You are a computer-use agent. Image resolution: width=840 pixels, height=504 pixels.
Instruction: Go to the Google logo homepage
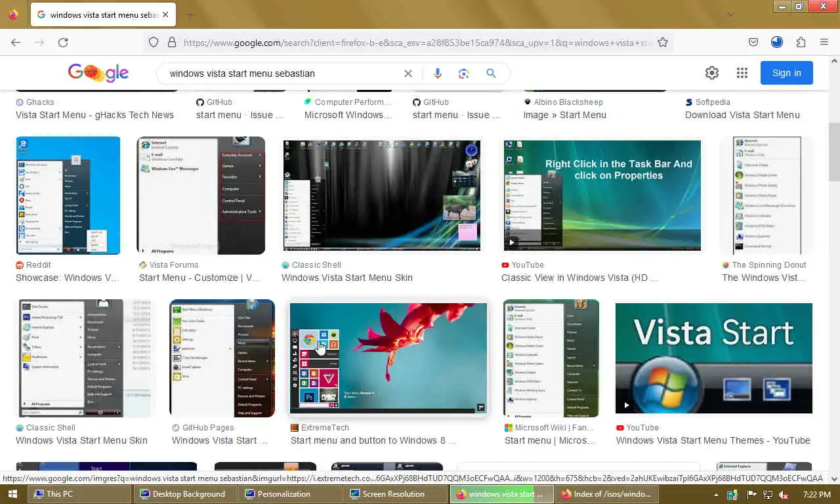click(x=98, y=73)
